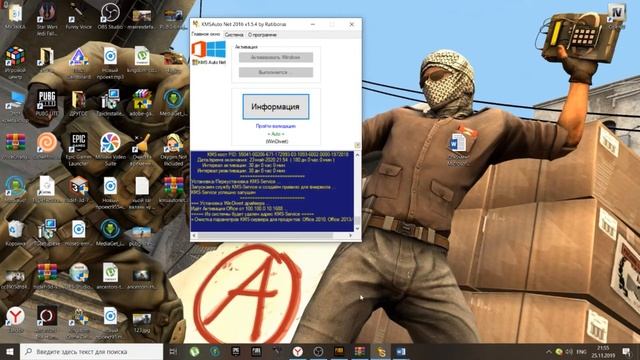This screenshot has width=640, height=360.
Task: Select the Корзина recycle bin icon
Action: coord(15,233)
